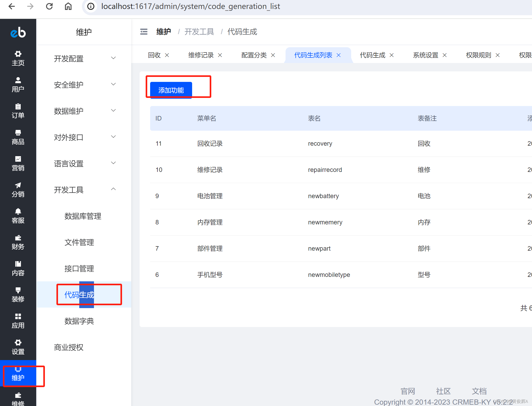Select the 维护 maintenance sidebar icon
532x406 pixels.
tap(18, 374)
